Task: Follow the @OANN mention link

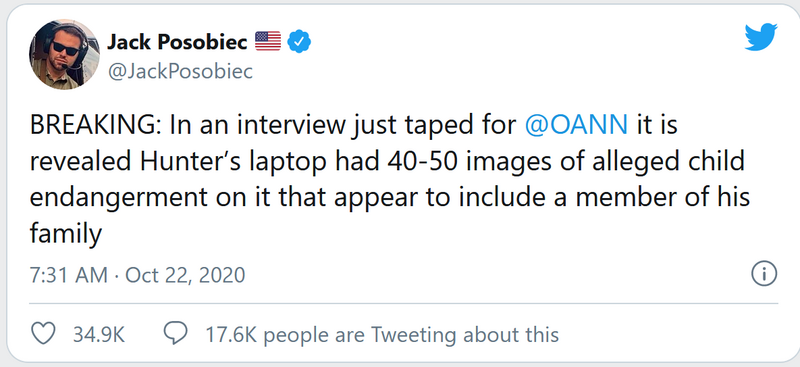Action: pos(576,125)
